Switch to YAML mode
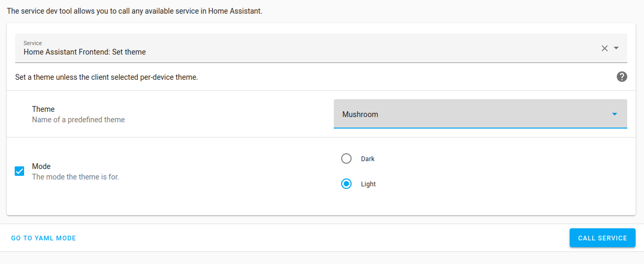The width and height of the screenshot is (644, 264). pos(43,238)
